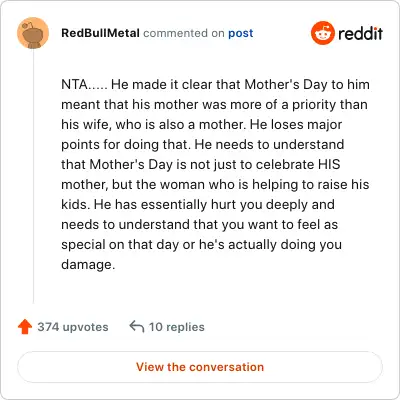Follow the blue "post" link
The width and height of the screenshot is (400, 400).
click(241, 33)
